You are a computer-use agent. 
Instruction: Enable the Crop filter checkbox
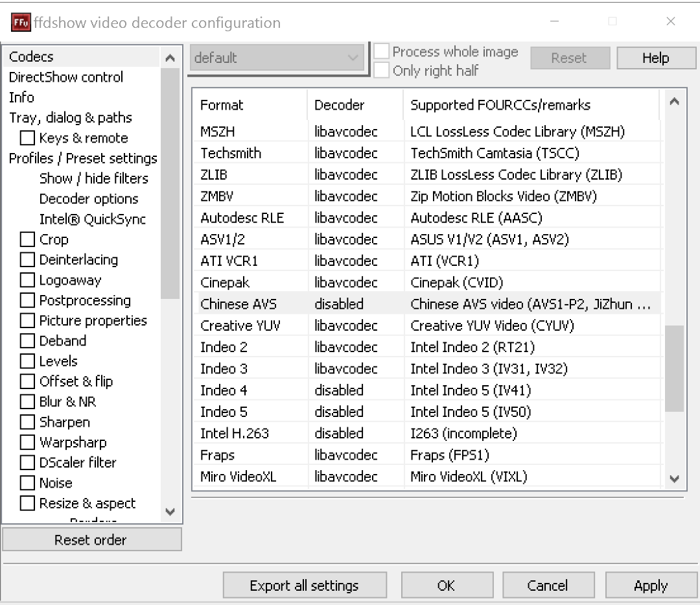[27, 239]
